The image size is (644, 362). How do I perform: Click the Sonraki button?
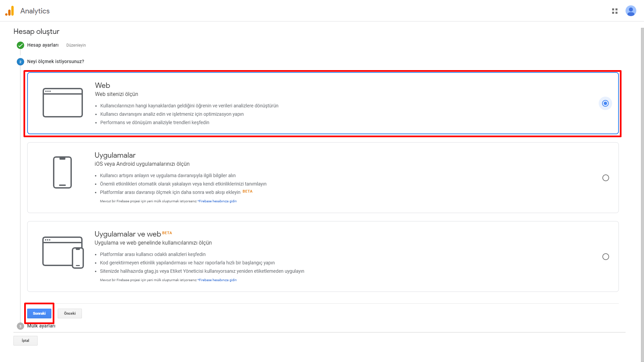[39, 313]
